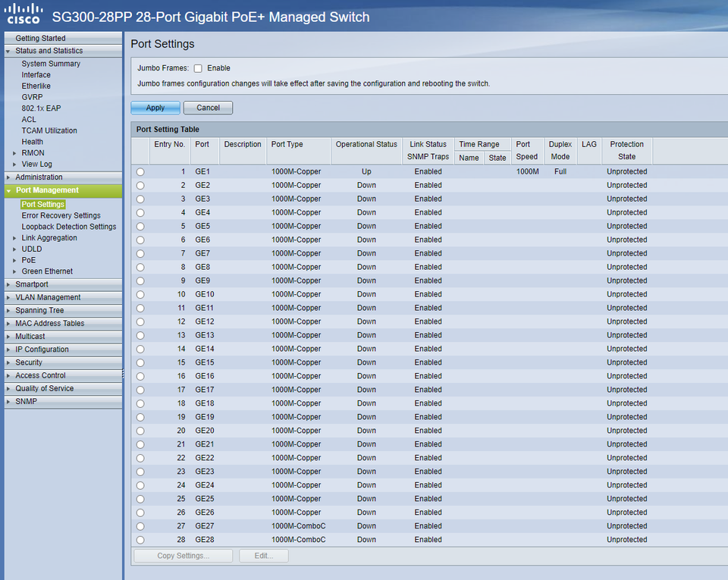Screen dimensions: 728x580
Task: Click the Cisco logo in header
Action: pos(24,14)
